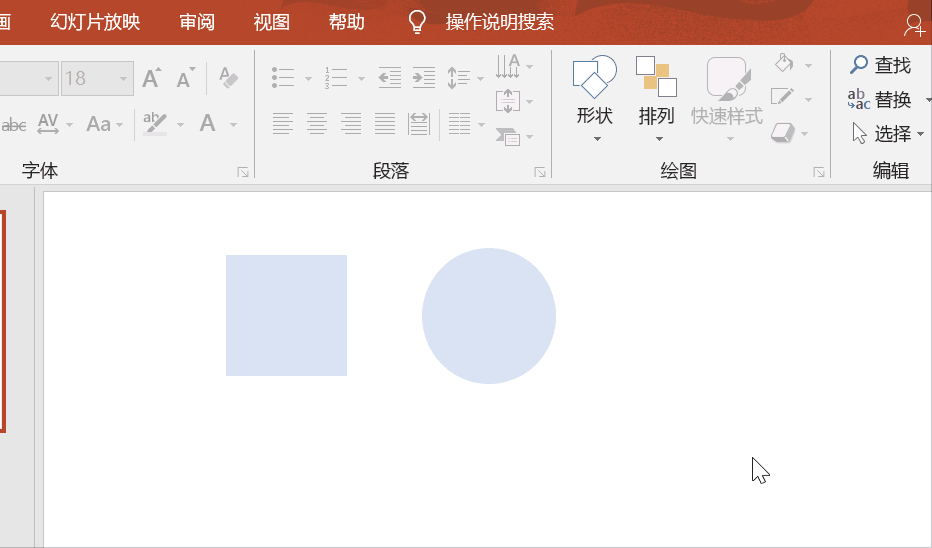The width and height of the screenshot is (932, 548).
Task: Switch to the 审阅 tab
Action: (x=197, y=22)
